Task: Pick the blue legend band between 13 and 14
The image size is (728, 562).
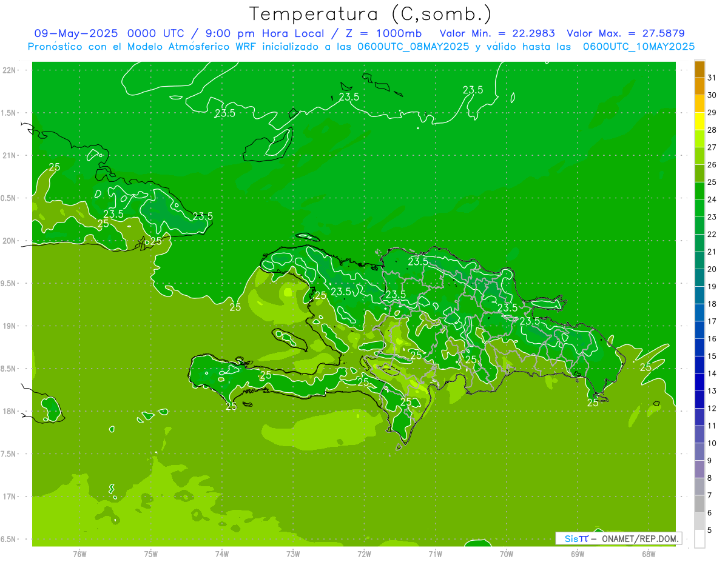Action: 699,382
